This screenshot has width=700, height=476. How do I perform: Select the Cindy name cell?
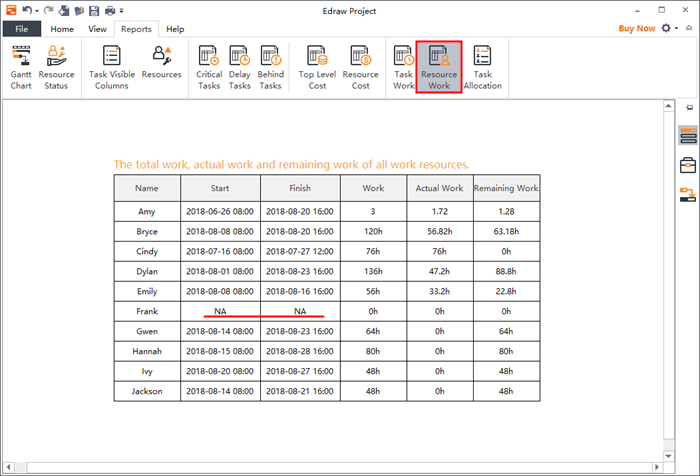(147, 251)
